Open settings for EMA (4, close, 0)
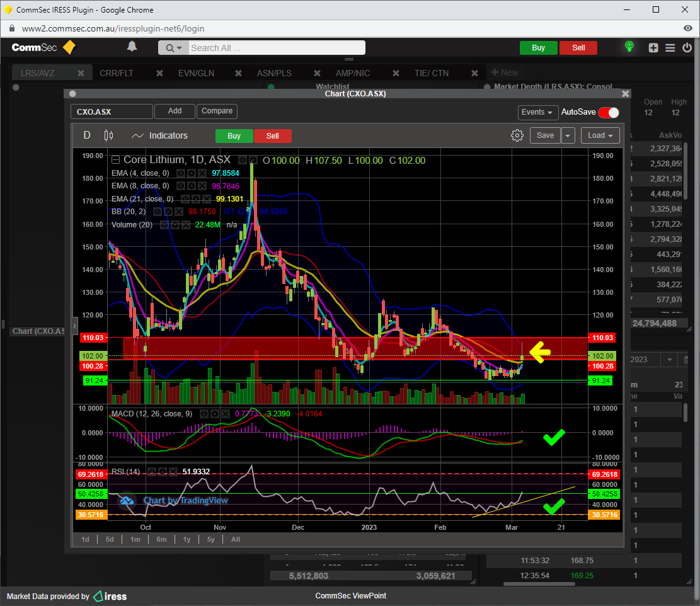 tap(192, 173)
